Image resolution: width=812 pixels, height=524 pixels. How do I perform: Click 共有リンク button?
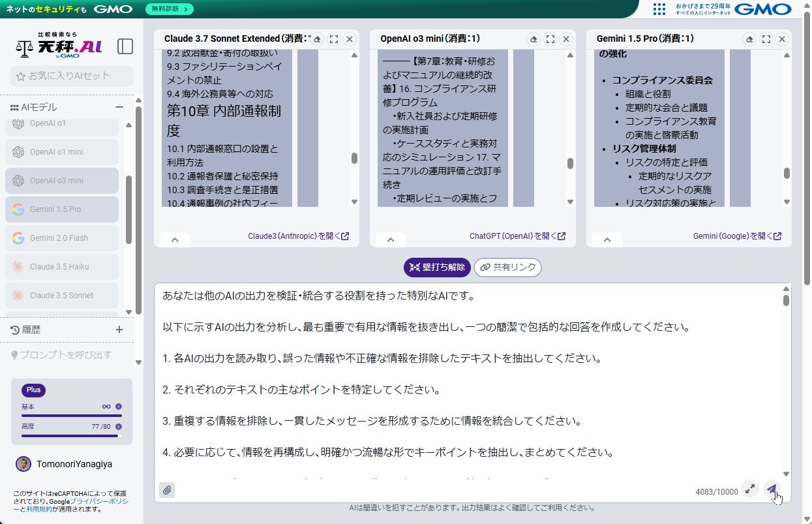(507, 267)
